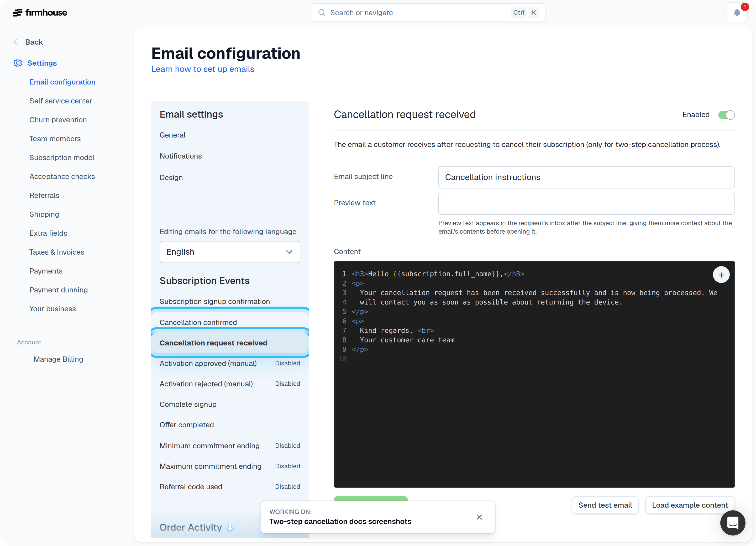Click inside the HTML content editor
756x546 pixels.
[534, 374]
